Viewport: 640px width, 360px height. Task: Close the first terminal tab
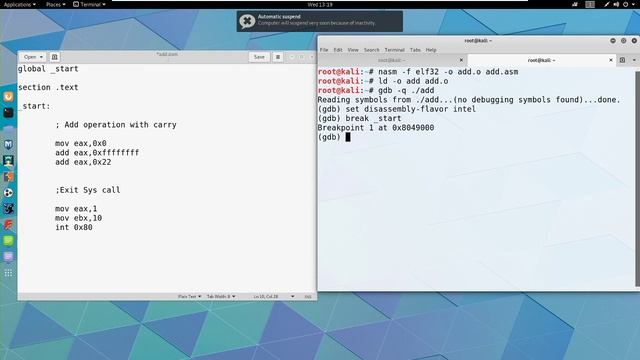[461, 60]
